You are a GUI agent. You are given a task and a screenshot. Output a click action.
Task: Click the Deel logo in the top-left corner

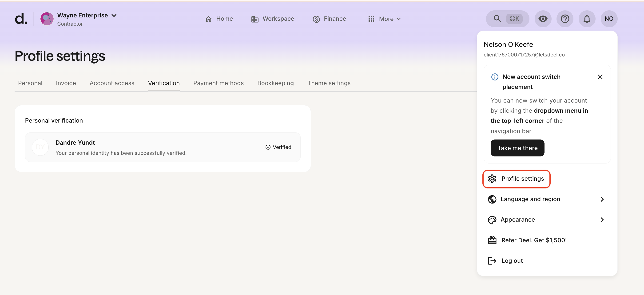coord(21,19)
